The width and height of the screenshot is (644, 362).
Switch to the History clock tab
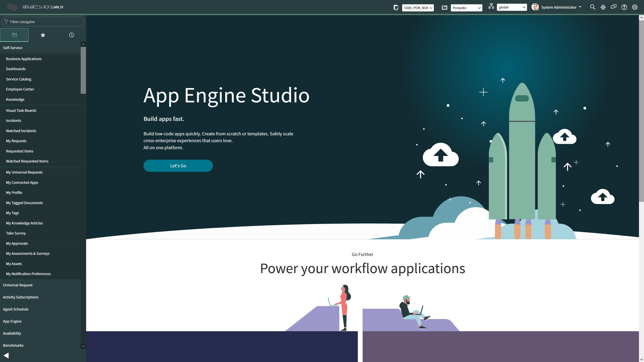71,35
